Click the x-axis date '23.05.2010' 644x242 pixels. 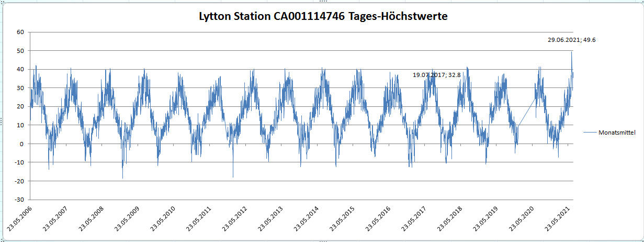164,219
